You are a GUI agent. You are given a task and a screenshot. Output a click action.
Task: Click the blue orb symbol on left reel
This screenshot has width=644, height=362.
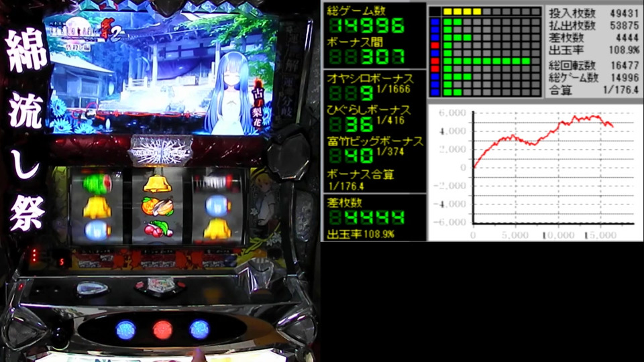point(97,230)
